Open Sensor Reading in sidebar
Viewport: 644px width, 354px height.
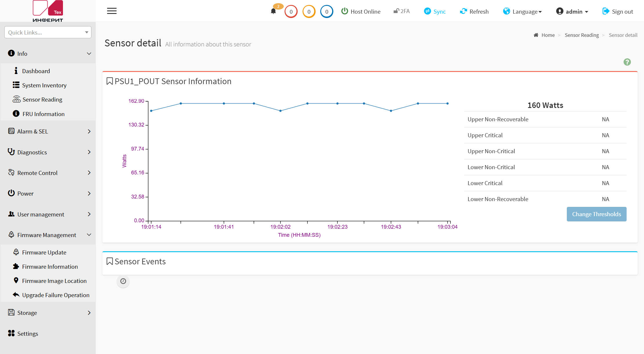(x=42, y=99)
